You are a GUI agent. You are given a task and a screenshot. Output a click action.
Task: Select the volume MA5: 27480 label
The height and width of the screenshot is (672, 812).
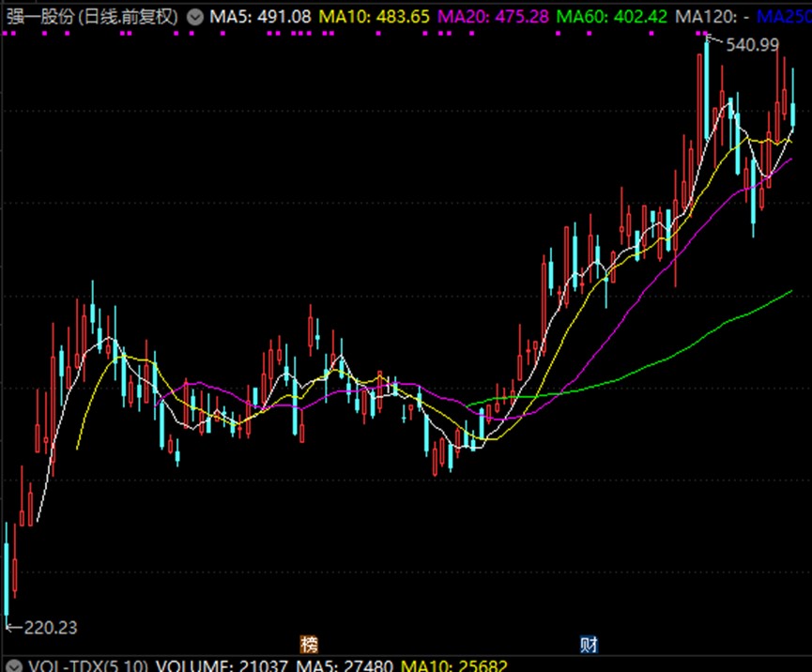click(x=345, y=665)
